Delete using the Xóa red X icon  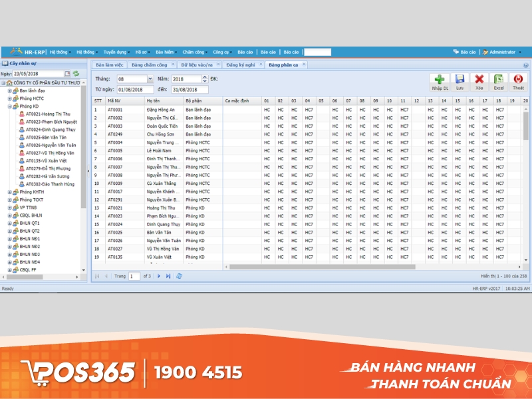tap(479, 80)
